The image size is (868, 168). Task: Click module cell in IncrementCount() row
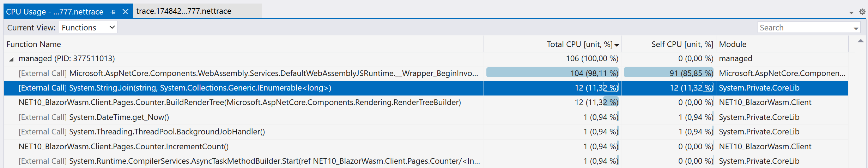(x=782, y=146)
